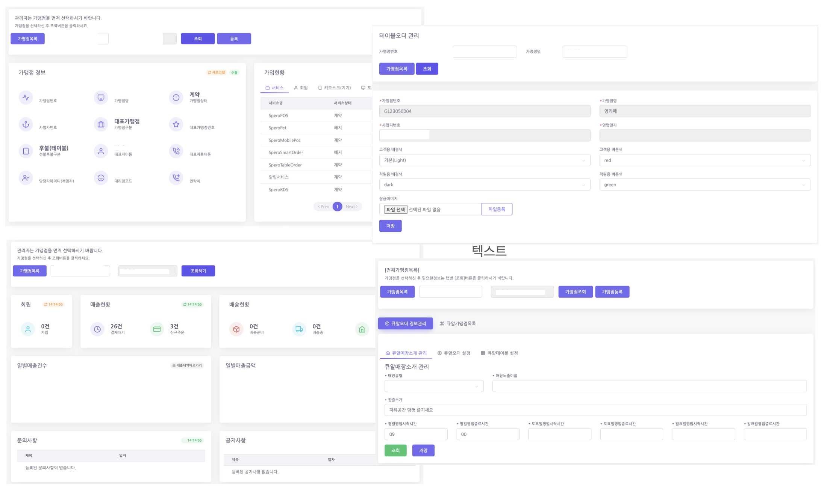Click the green 조회 button in 큐알매장소개

point(395,450)
